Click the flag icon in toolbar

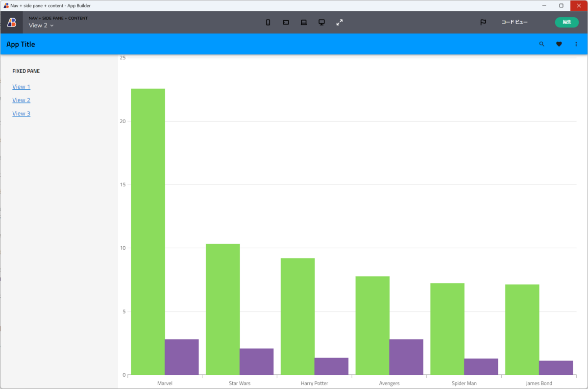coord(483,22)
